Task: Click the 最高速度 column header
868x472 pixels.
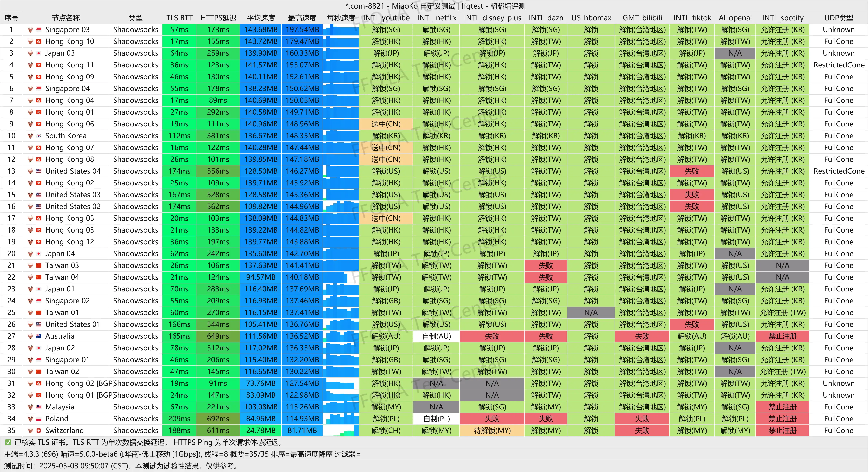Action: point(302,18)
